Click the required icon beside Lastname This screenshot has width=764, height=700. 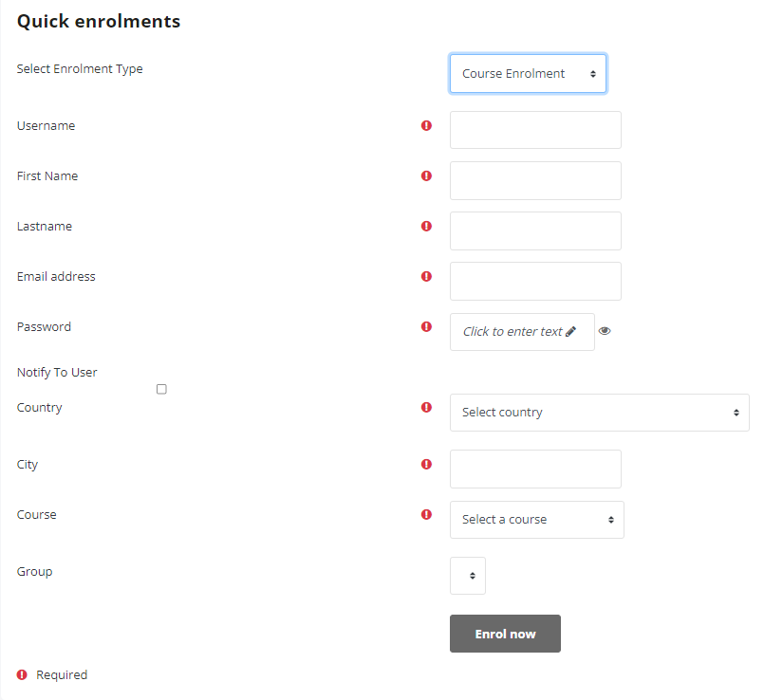coord(426,226)
